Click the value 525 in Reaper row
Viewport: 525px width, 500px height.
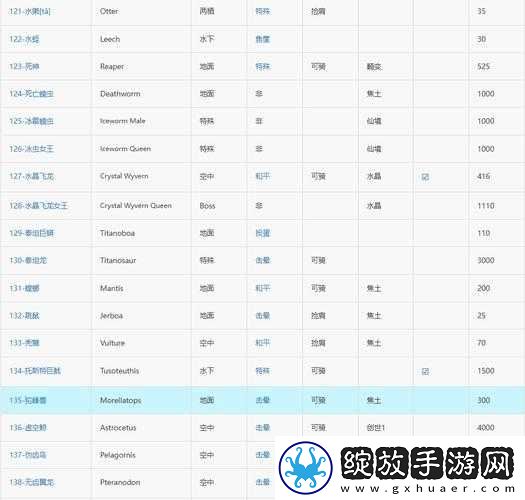483,67
